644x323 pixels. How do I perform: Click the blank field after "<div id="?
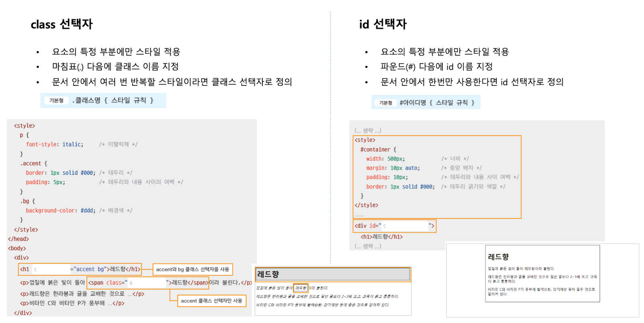[405, 226]
